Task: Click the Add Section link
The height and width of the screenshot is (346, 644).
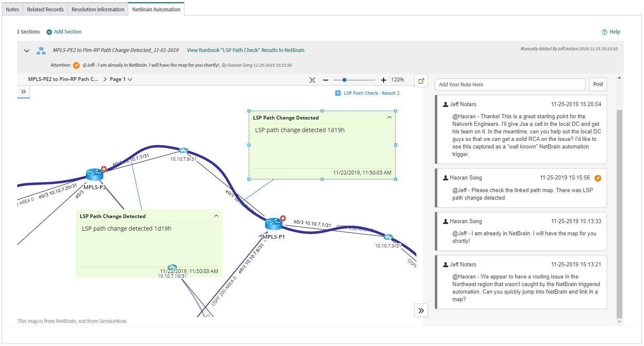Action: click(68, 31)
